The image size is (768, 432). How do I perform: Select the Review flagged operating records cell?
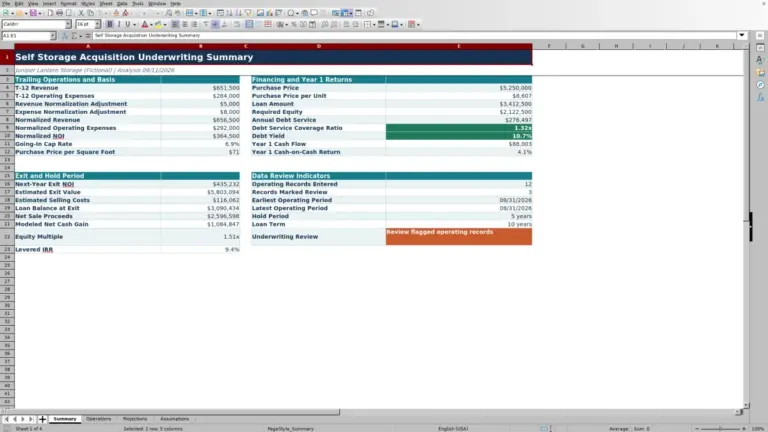pyautogui.click(x=458, y=237)
